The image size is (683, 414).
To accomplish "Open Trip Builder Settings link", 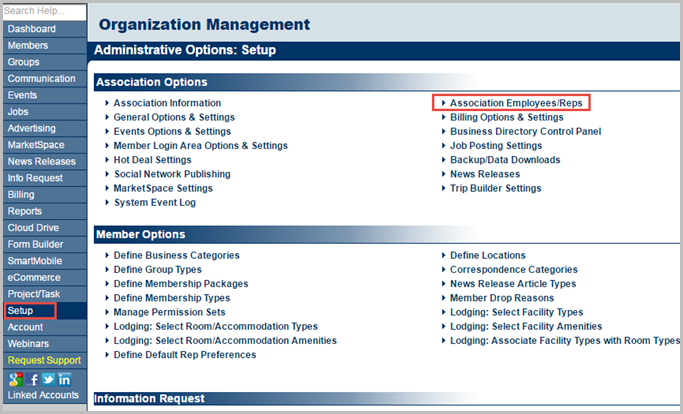I will pos(496,188).
